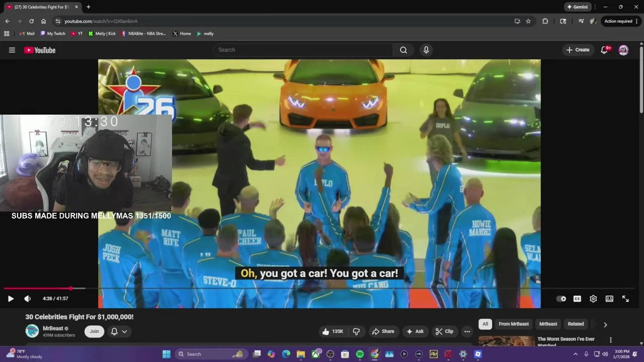Screen dimensions: 644x362
Task: Show more filter chips with right arrow
Action: 605,325
